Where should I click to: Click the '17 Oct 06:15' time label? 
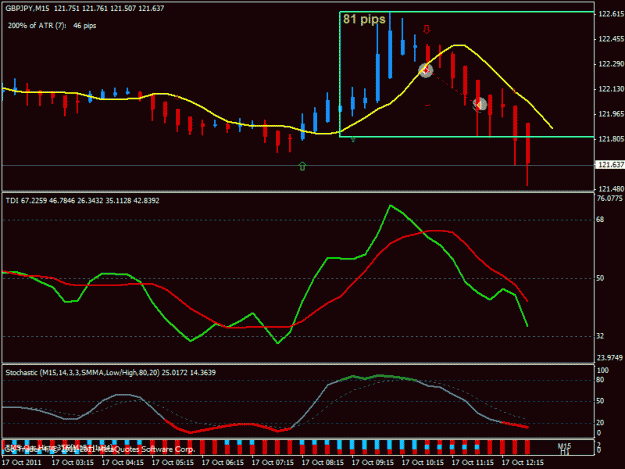(223, 463)
